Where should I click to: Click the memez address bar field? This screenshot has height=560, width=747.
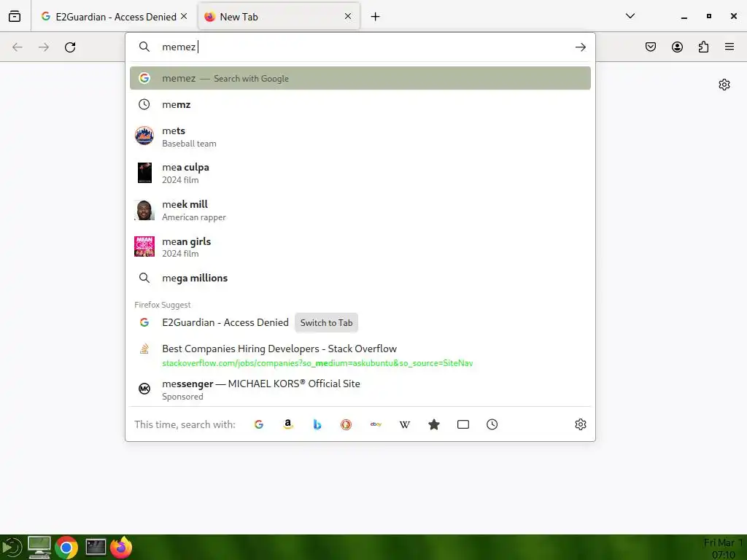362,47
